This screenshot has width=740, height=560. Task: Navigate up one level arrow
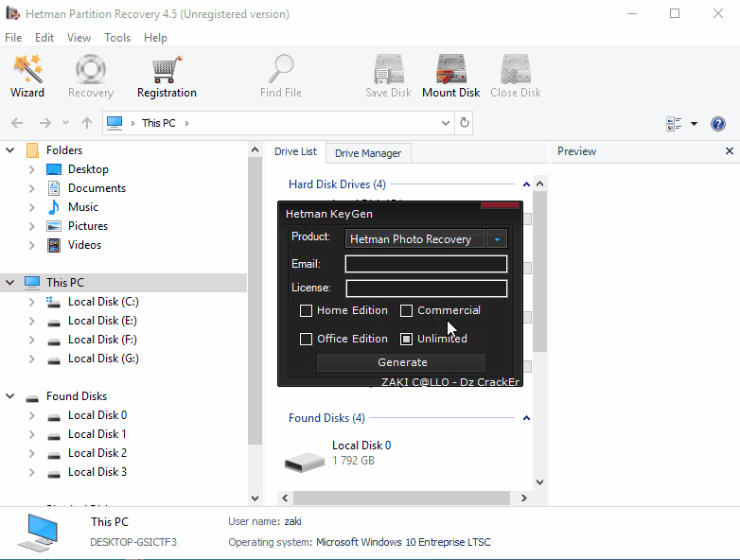(87, 123)
